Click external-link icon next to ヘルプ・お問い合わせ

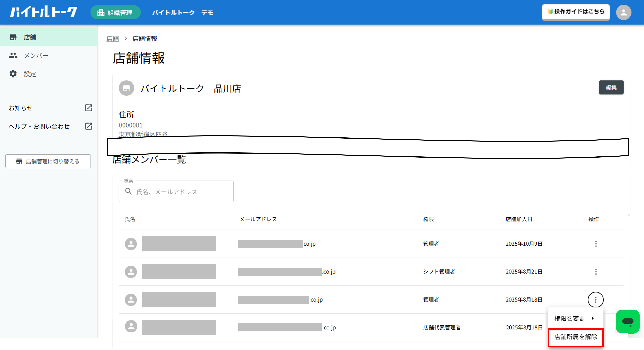(x=89, y=126)
